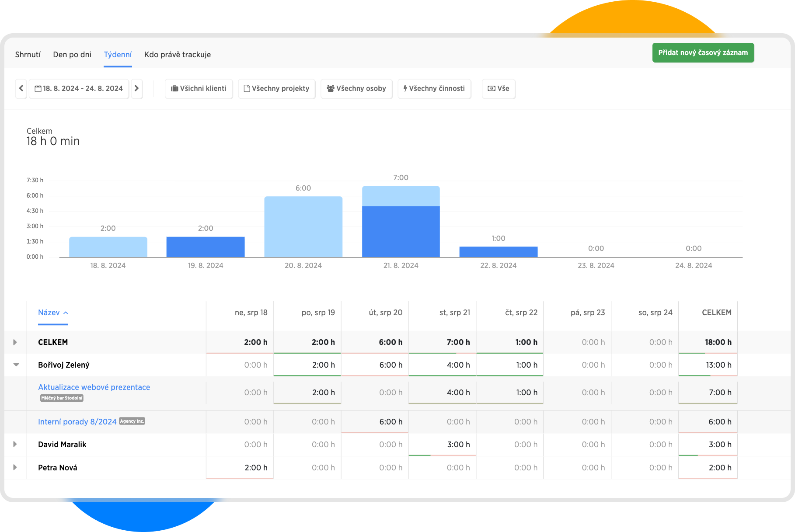Screen dimensions: 795x532
Task: Expand the David Maralik row
Action: click(15, 444)
